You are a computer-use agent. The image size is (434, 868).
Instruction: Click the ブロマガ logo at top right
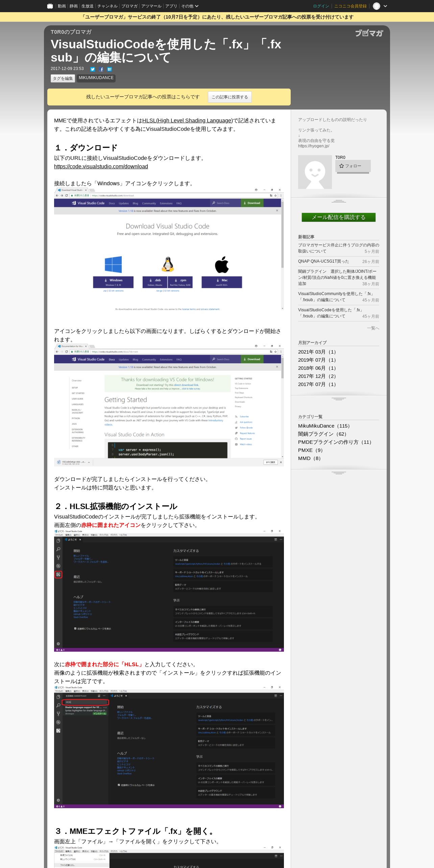(x=369, y=33)
